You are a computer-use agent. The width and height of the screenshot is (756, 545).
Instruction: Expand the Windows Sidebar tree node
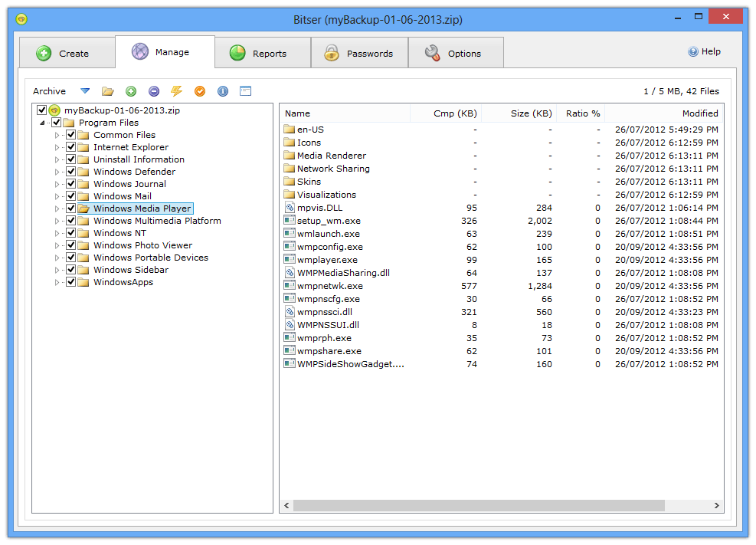(57, 270)
